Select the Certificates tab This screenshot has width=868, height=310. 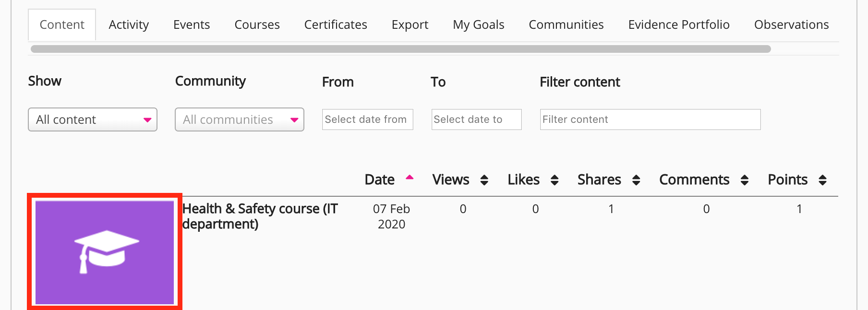pyautogui.click(x=336, y=24)
